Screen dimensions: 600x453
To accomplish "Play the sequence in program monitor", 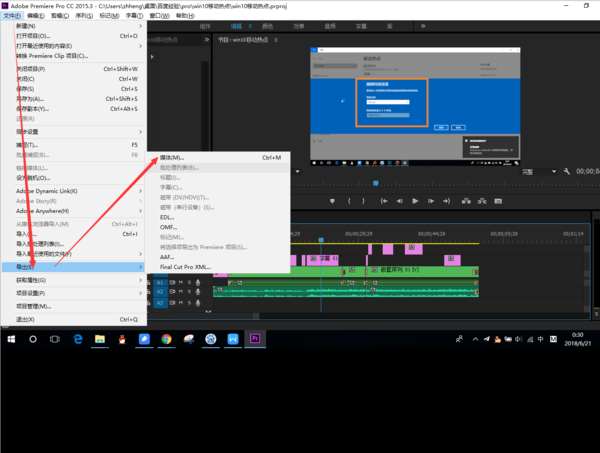I will [x=415, y=201].
